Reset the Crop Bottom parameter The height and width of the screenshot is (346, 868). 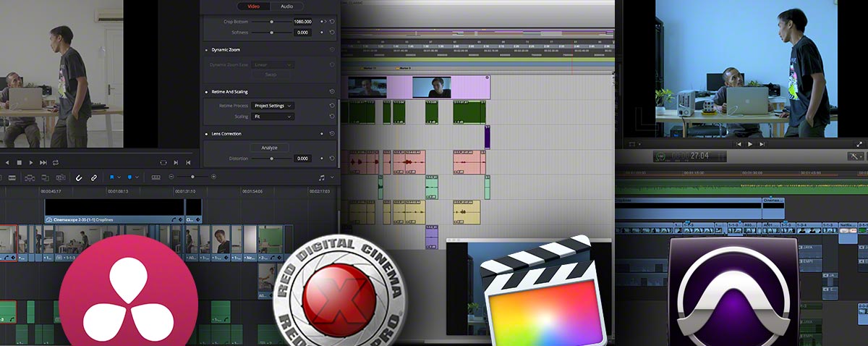coord(331,22)
